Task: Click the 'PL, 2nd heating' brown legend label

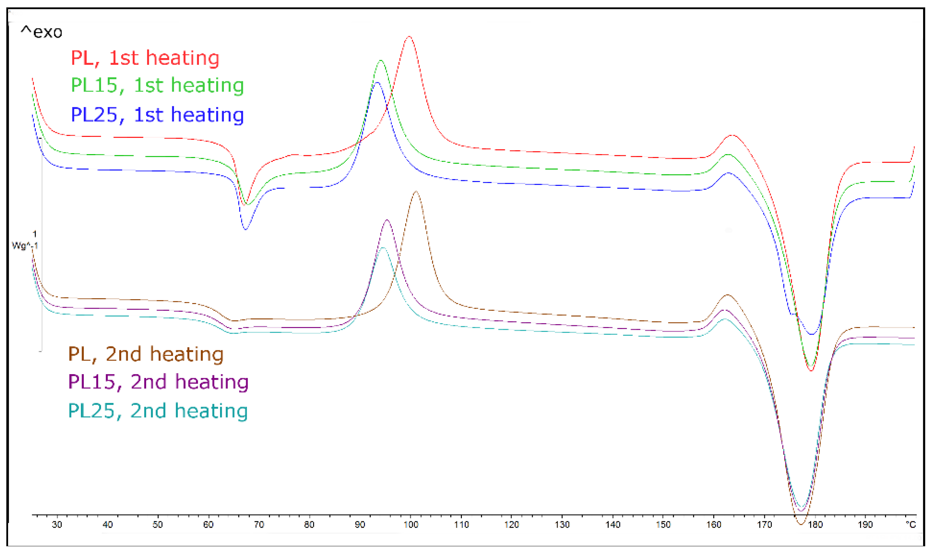Action: coord(146,354)
